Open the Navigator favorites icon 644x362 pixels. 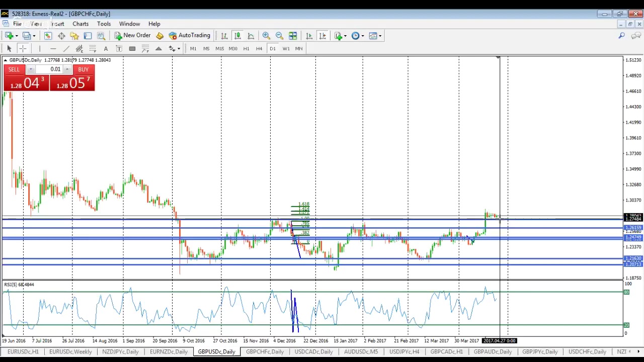pos(74,36)
